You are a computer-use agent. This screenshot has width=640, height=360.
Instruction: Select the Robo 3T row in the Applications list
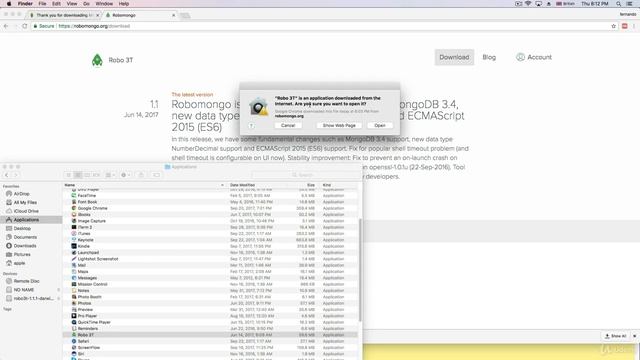[210, 335]
